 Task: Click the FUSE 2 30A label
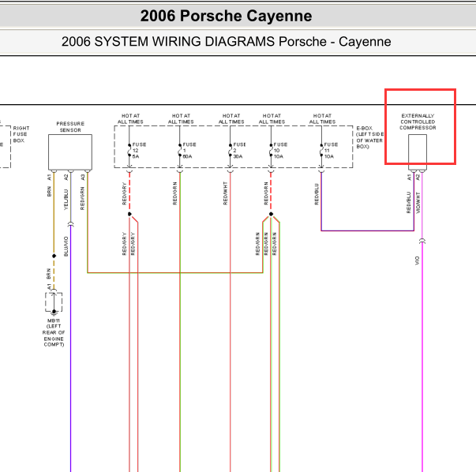(239, 151)
